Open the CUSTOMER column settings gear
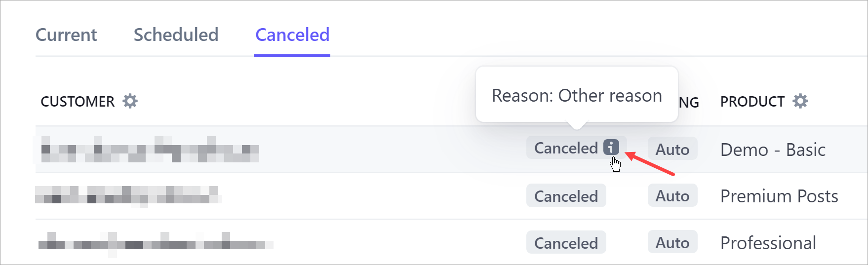The width and height of the screenshot is (868, 265). (x=130, y=101)
